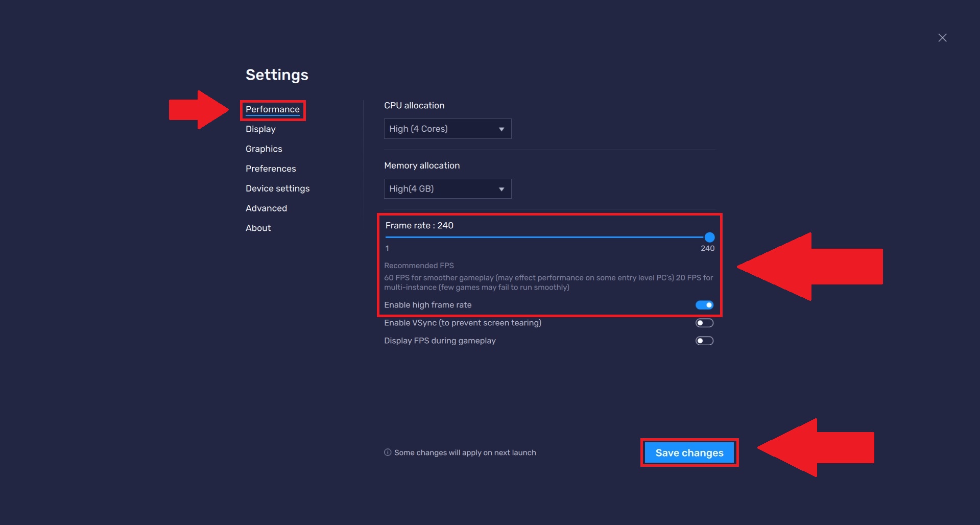Screen dimensions: 980x525
Task: Enable VSync to prevent screen tearing
Action: tap(704, 322)
